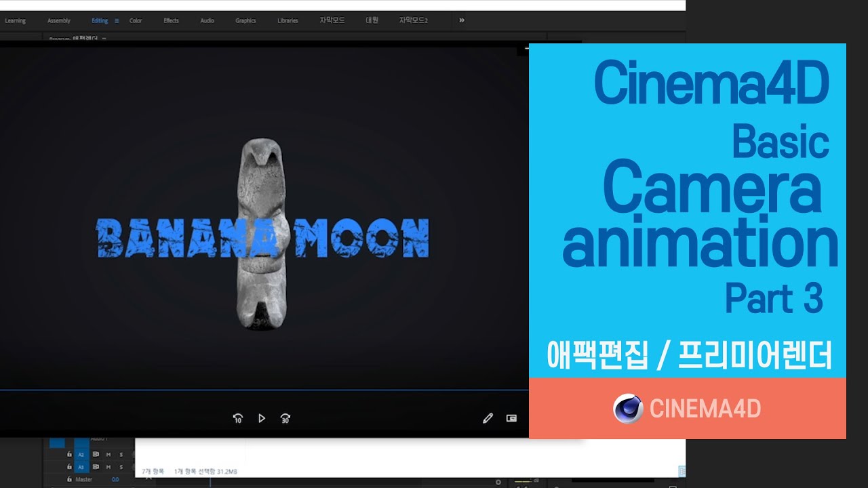The image size is (868, 488).
Task: Open the Graphics workspace tab
Action: click(x=245, y=21)
